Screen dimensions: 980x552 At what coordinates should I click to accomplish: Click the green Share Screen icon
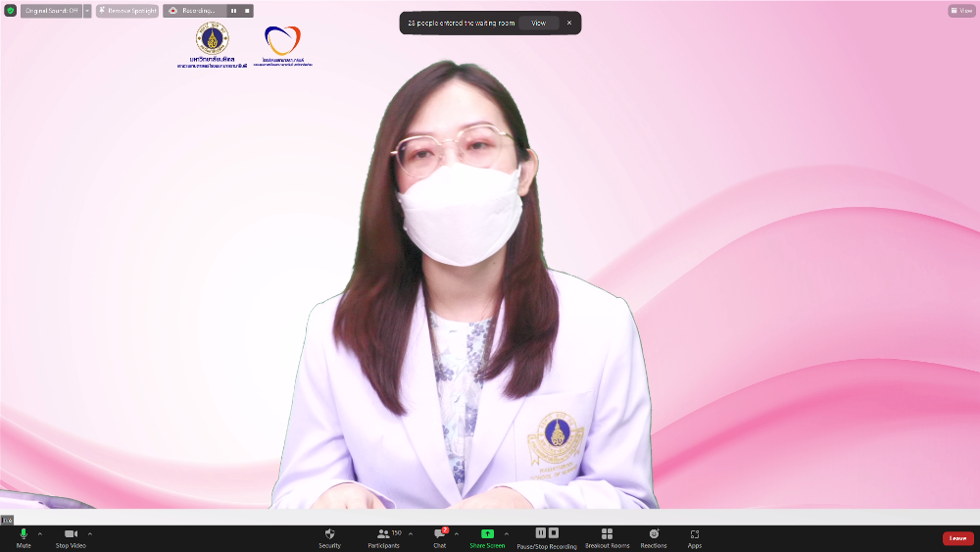click(x=487, y=534)
